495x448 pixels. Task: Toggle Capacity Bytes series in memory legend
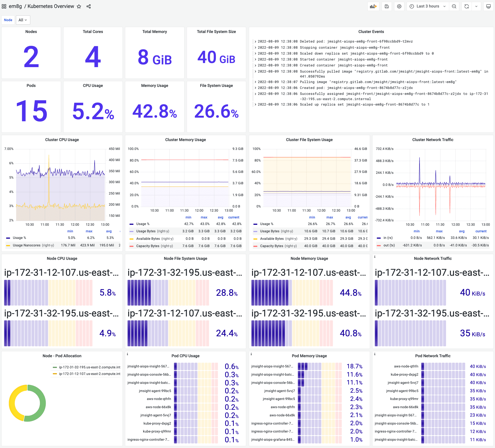(x=148, y=246)
